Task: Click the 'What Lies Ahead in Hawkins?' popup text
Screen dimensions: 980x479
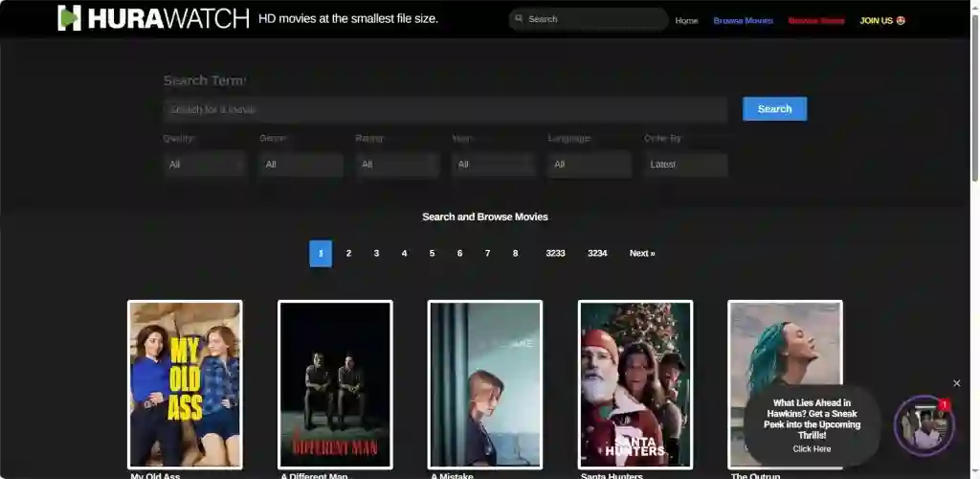Action: click(812, 419)
